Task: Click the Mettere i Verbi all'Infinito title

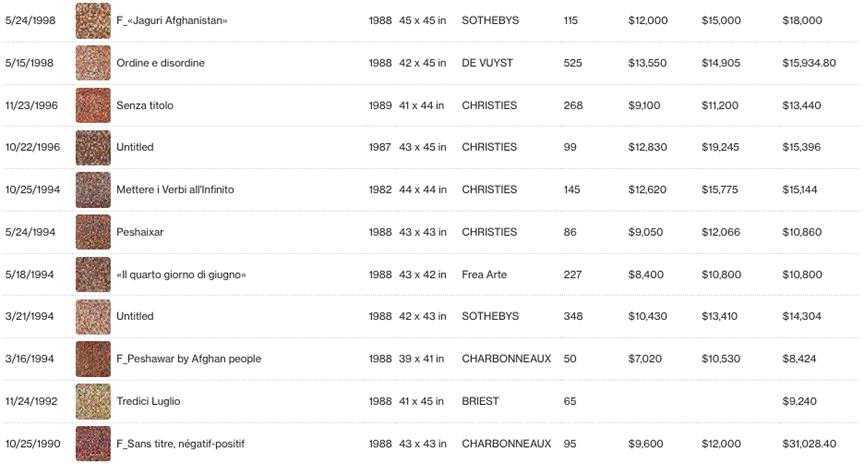Action: click(175, 190)
